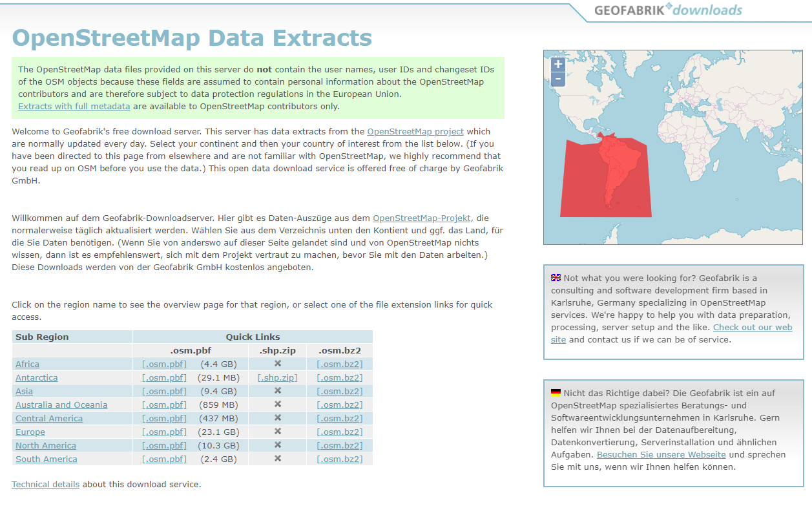Download Antarctica .osm.bz2 file
This screenshot has width=812, height=526.
(x=340, y=378)
